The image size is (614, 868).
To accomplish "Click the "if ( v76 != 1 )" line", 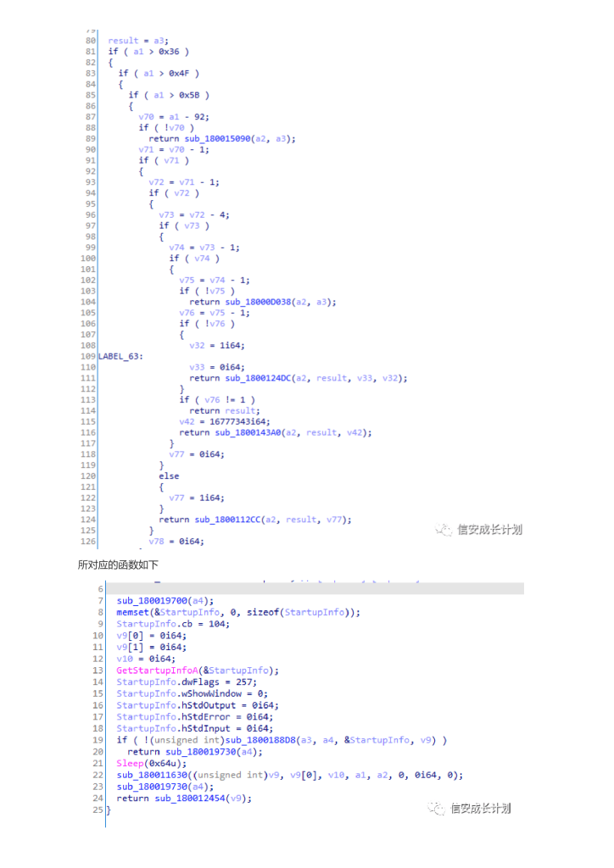I will tap(217, 400).
